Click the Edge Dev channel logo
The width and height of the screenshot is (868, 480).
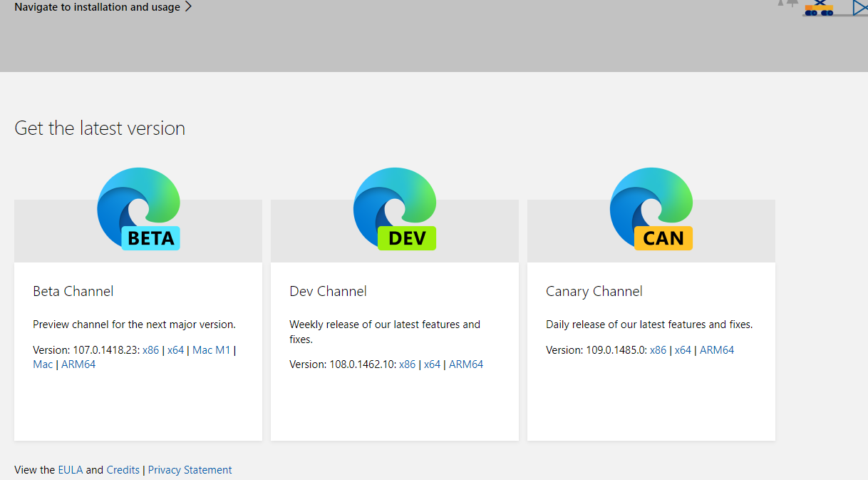[x=395, y=208]
